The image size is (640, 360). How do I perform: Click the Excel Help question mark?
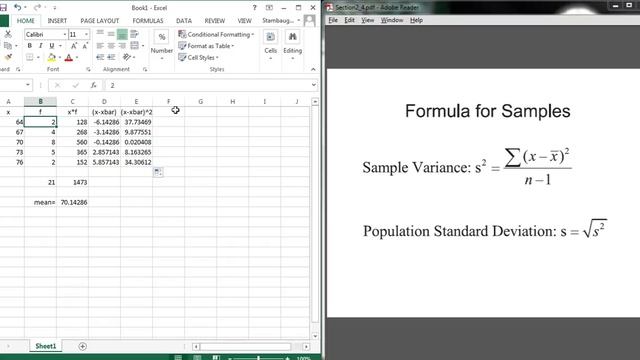(x=254, y=7)
